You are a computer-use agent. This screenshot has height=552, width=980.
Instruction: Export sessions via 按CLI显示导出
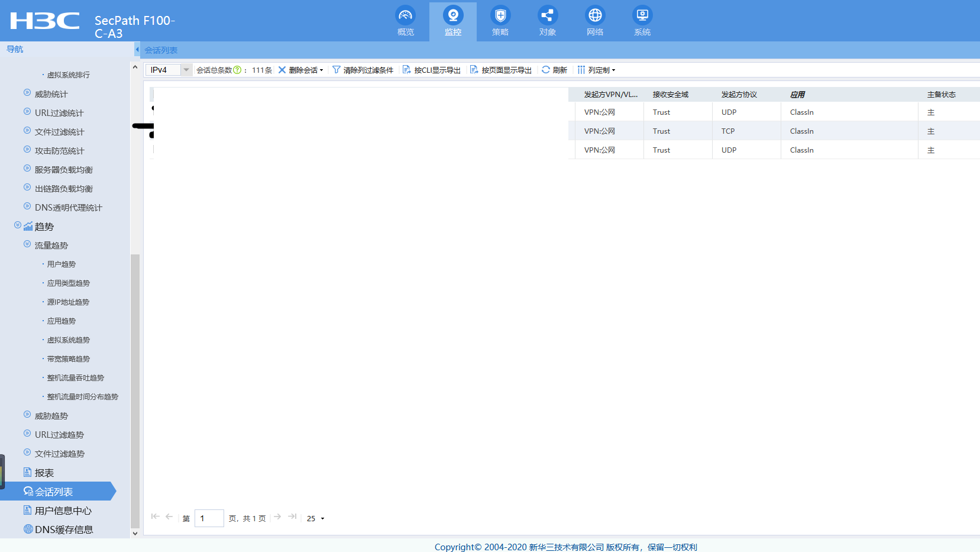pos(432,70)
